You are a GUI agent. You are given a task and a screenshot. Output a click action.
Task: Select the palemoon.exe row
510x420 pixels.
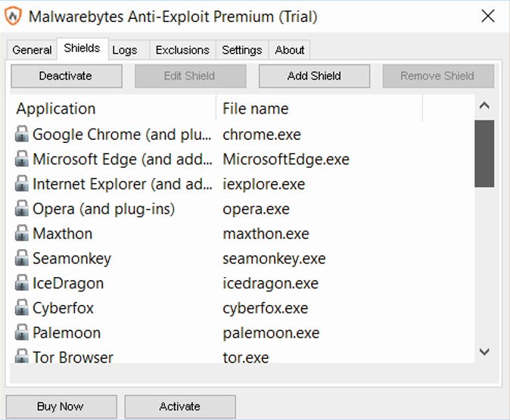(271, 333)
